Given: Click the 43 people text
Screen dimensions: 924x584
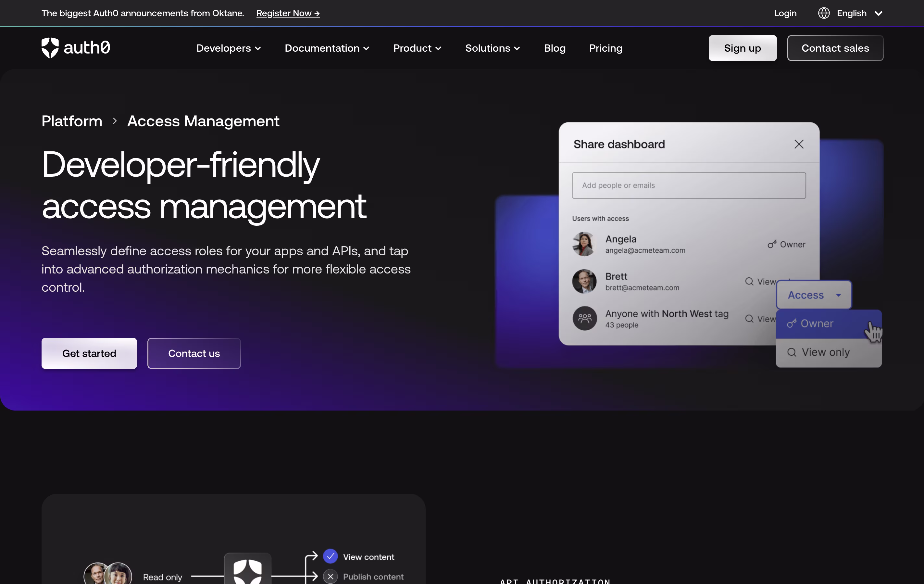Looking at the screenshot, I should click(x=622, y=325).
